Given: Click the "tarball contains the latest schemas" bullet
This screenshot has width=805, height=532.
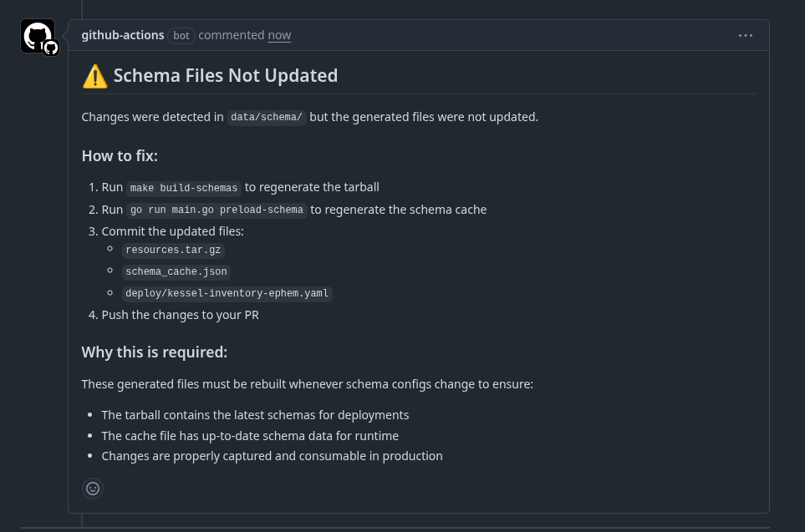Looking at the screenshot, I should click(255, 415).
